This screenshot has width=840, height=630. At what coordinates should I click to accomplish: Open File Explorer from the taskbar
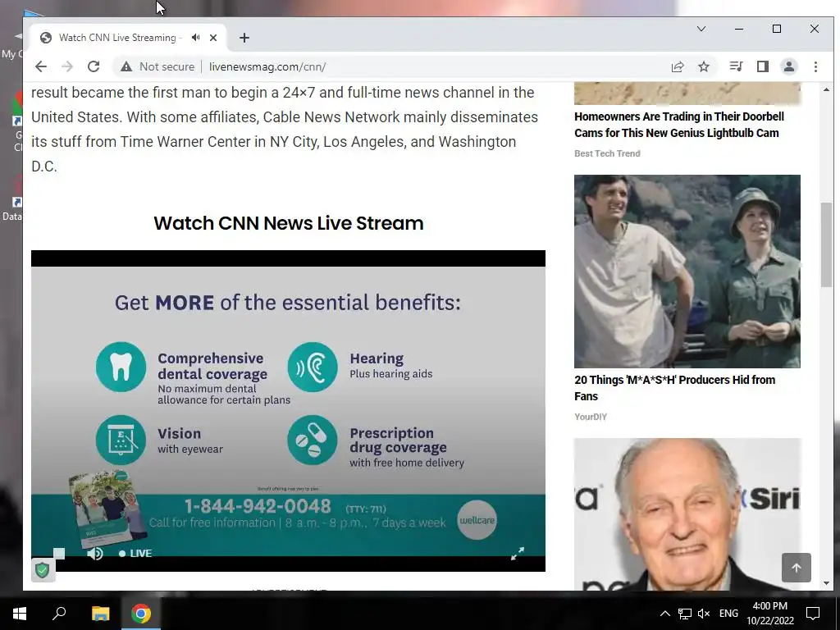click(100, 614)
